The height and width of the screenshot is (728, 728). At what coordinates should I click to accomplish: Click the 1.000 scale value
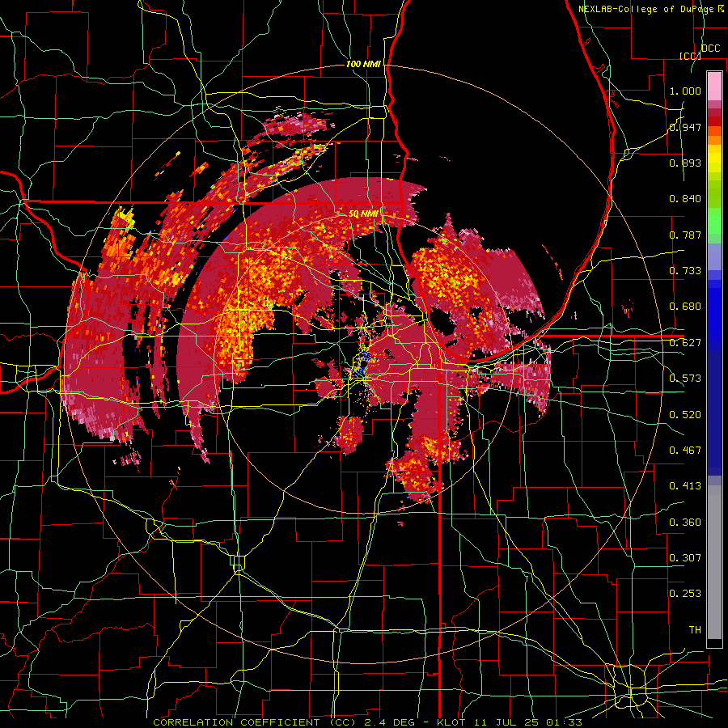coord(685,91)
